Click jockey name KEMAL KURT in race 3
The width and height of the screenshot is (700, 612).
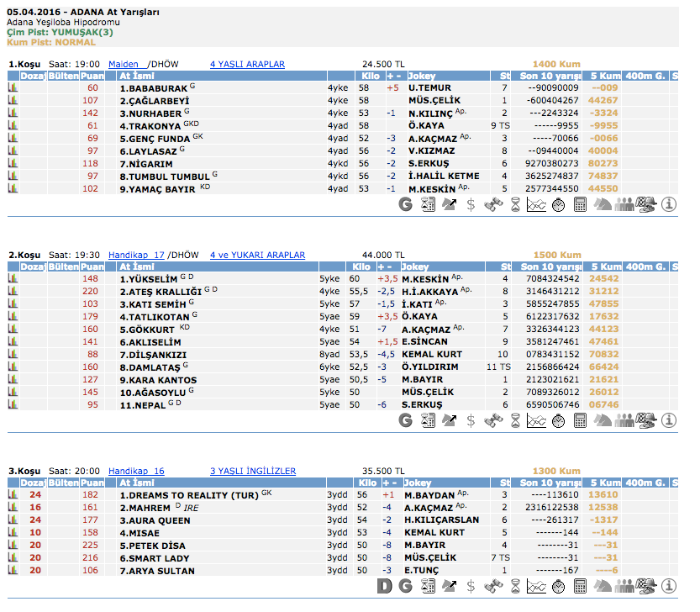(x=434, y=533)
